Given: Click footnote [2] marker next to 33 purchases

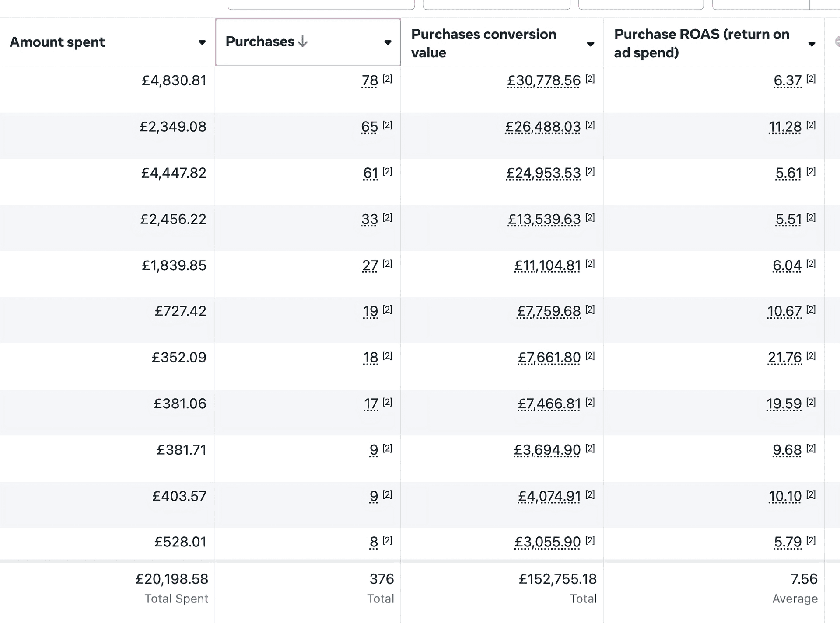Looking at the screenshot, I should pyautogui.click(x=387, y=217).
